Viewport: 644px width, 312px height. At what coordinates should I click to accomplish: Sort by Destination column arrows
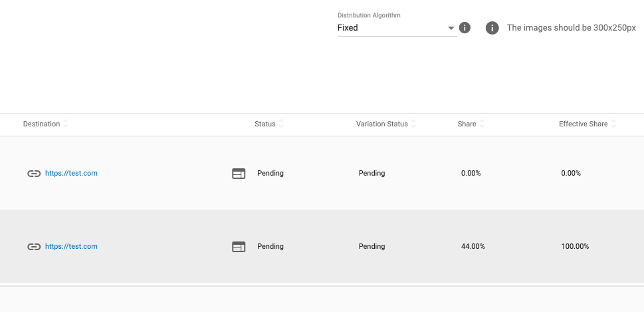click(66, 124)
